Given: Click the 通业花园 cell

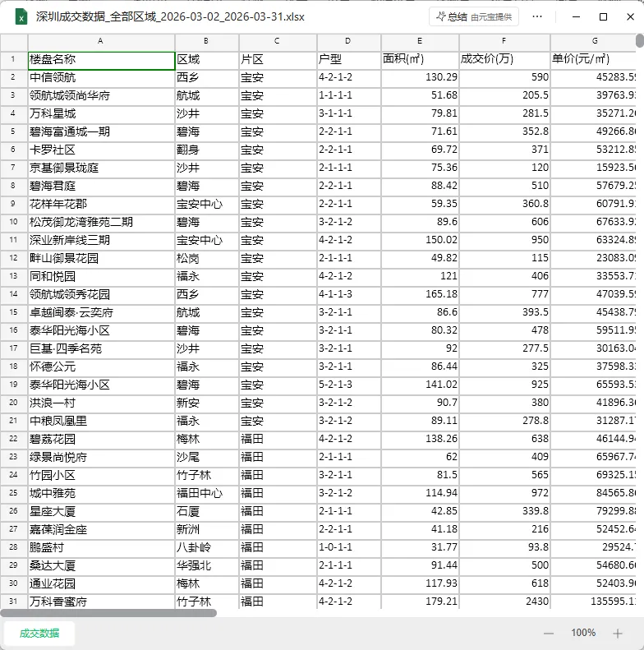Looking at the screenshot, I should 101,583.
